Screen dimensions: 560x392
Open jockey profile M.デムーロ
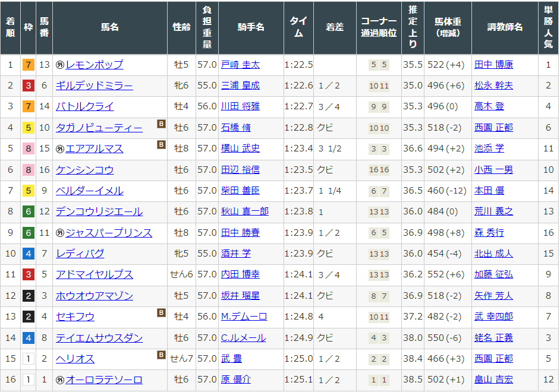[x=244, y=317]
